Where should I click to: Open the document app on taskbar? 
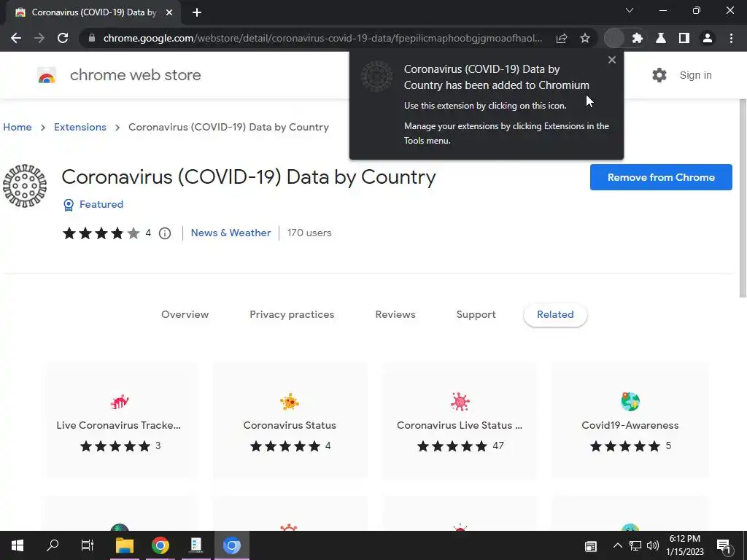(196, 545)
